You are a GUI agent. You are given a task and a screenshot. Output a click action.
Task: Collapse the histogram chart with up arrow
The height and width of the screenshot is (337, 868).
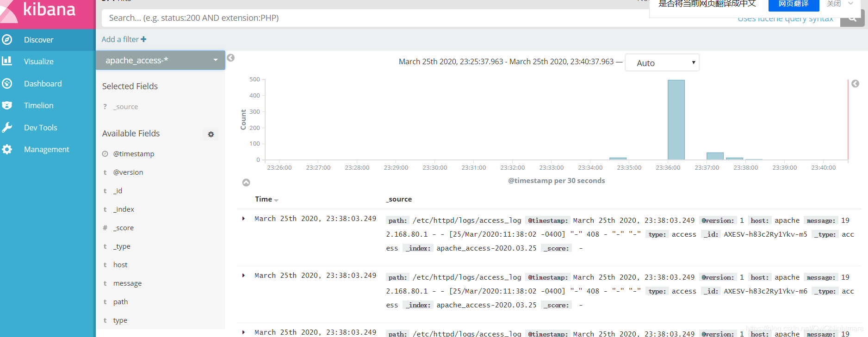[246, 183]
